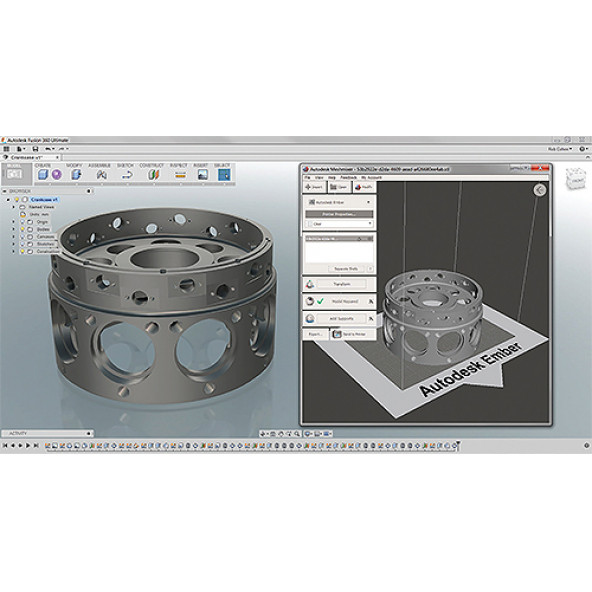Select the Sketch line tool icon

tap(127, 175)
